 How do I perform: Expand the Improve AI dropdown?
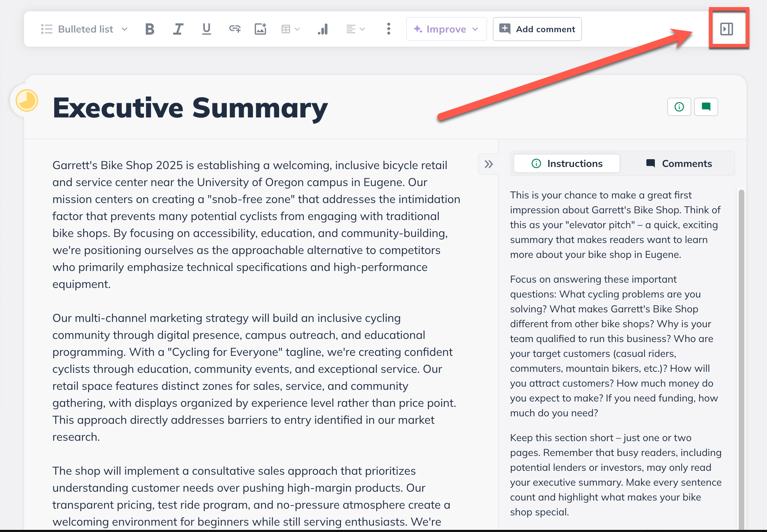[x=446, y=29]
